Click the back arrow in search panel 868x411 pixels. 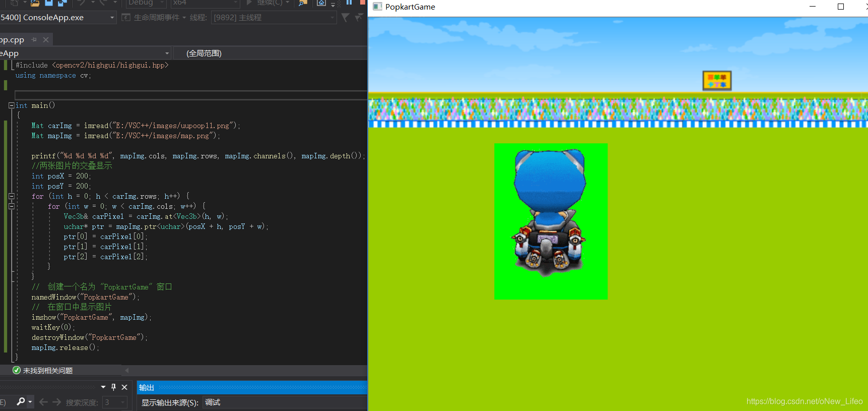pyautogui.click(x=43, y=402)
